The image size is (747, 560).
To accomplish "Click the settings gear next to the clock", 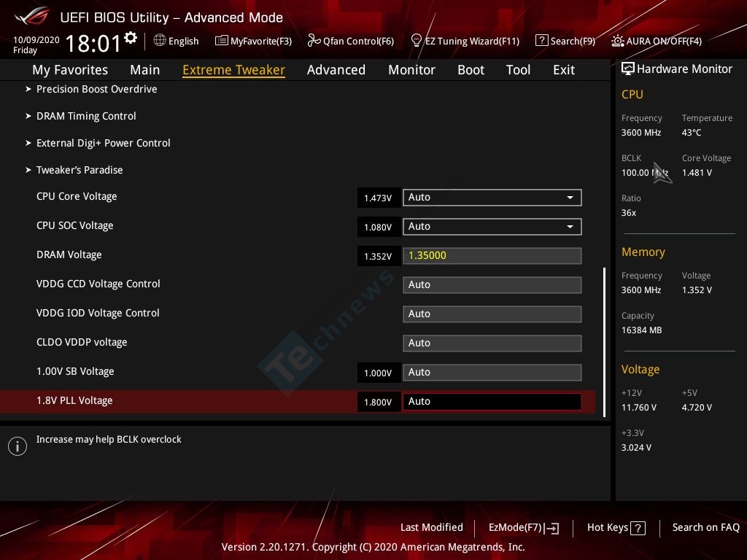I will 131,38.
